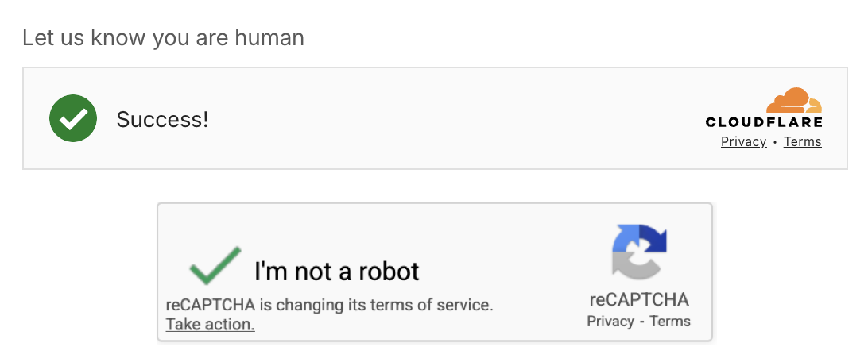Toggle the "I'm not a robot" green checkmark
The width and height of the screenshot is (868, 362).
[215, 266]
